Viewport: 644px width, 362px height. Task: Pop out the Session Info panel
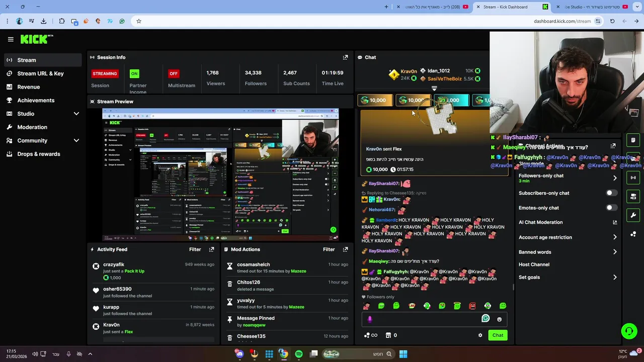[x=345, y=57]
